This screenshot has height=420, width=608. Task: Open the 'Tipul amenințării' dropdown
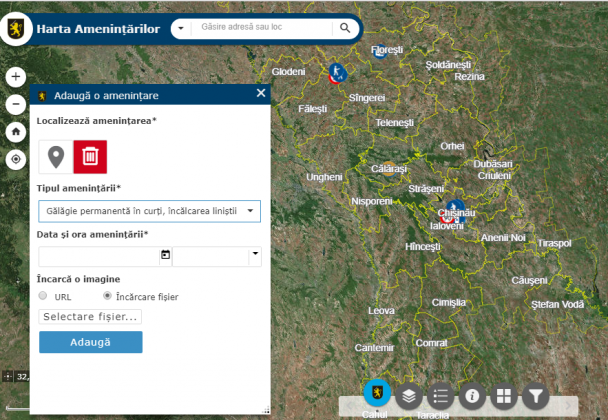tap(149, 211)
